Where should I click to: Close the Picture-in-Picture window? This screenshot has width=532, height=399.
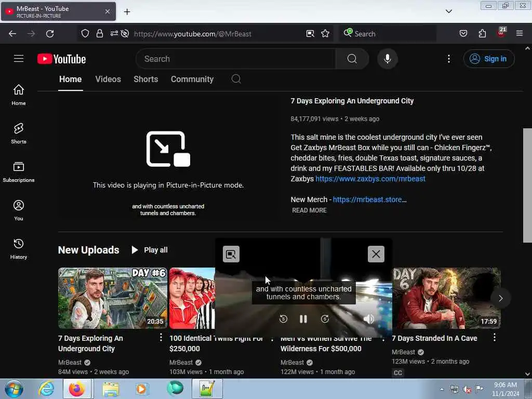[x=376, y=254]
